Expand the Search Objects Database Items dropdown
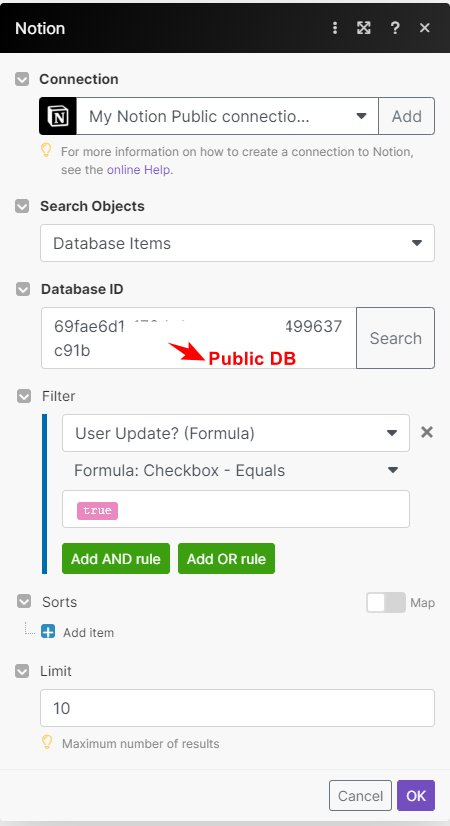Image resolution: width=450 pixels, height=826 pixels. tap(237, 243)
